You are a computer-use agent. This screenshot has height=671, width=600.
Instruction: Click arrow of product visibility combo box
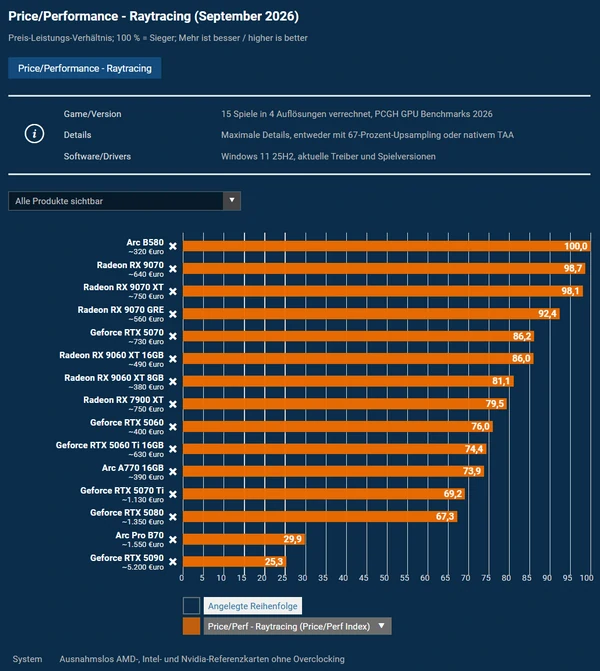click(x=232, y=201)
